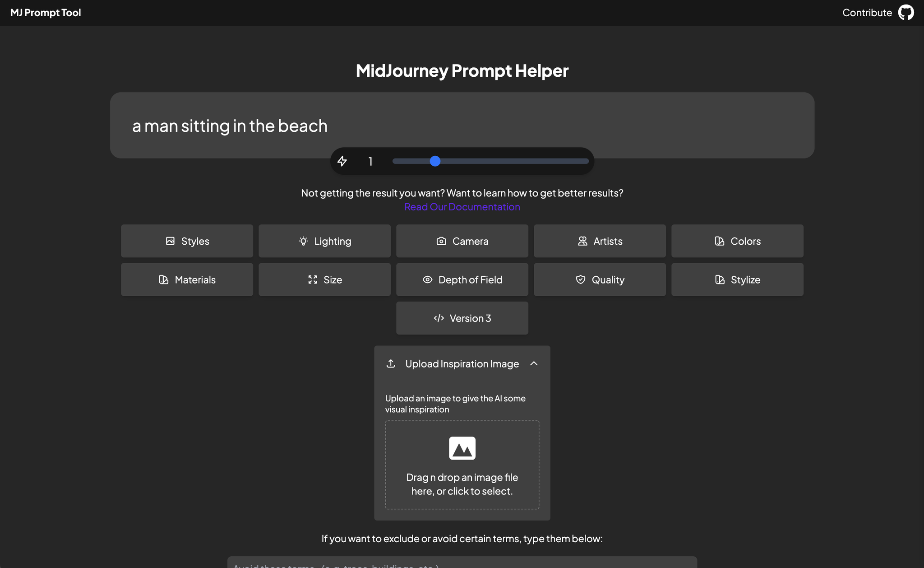Click the Read Our Documentation link
924x568 pixels.
tap(462, 207)
